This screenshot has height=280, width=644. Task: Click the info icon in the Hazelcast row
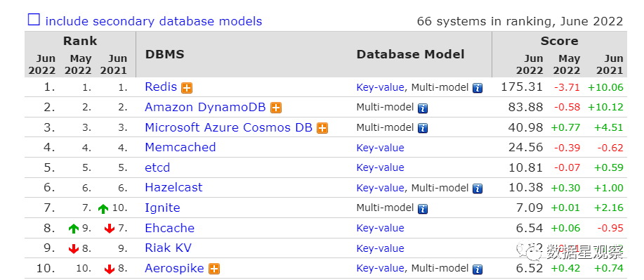pos(478,189)
